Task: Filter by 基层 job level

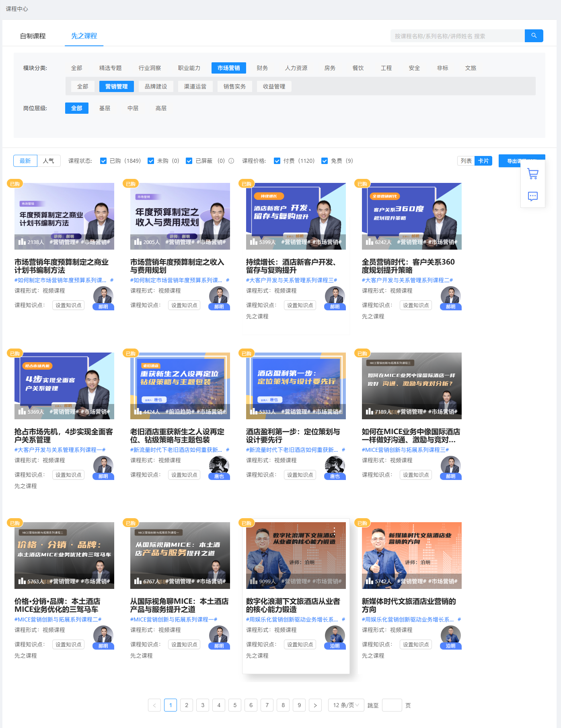Action: click(x=105, y=108)
